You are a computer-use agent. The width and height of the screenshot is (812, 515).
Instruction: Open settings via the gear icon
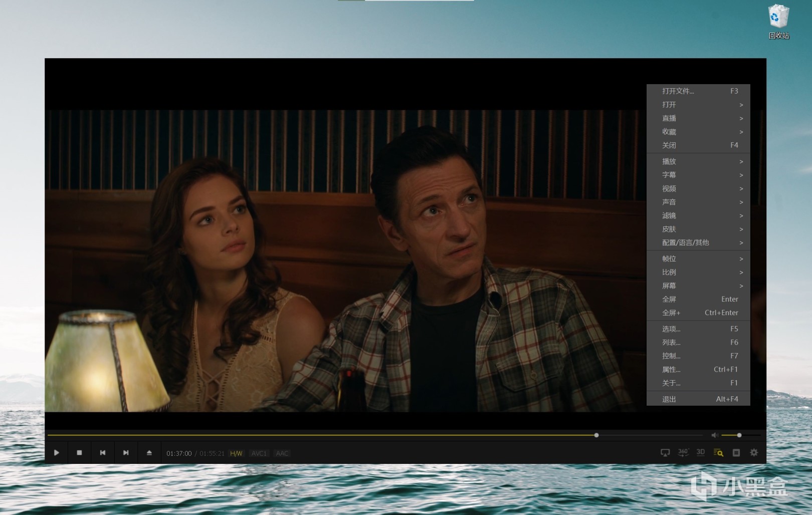(754, 453)
